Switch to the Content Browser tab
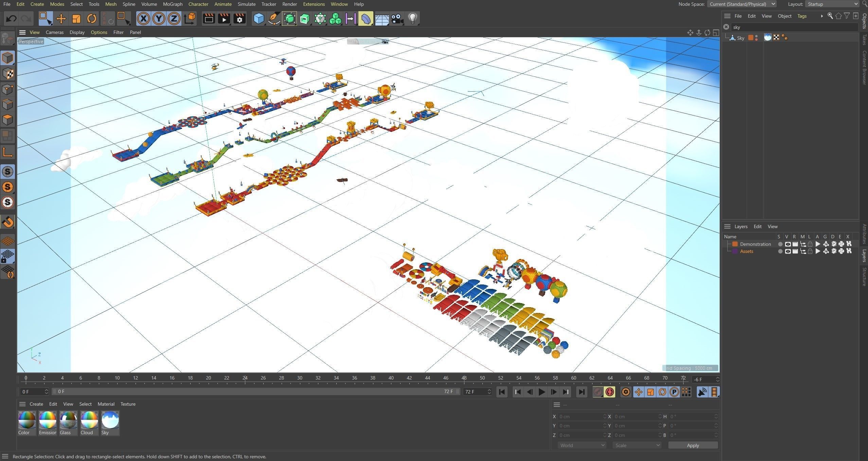 tap(864, 68)
